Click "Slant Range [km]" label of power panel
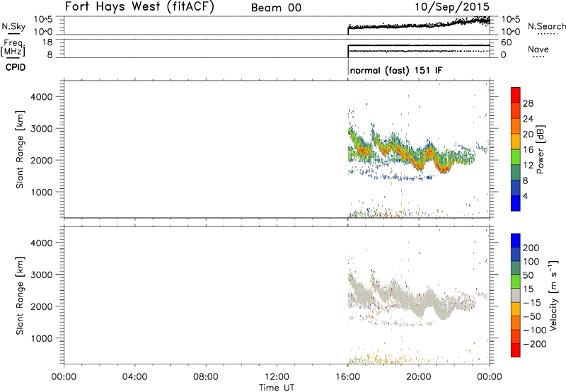This screenshot has width=566, height=392. pyautogui.click(x=20, y=149)
